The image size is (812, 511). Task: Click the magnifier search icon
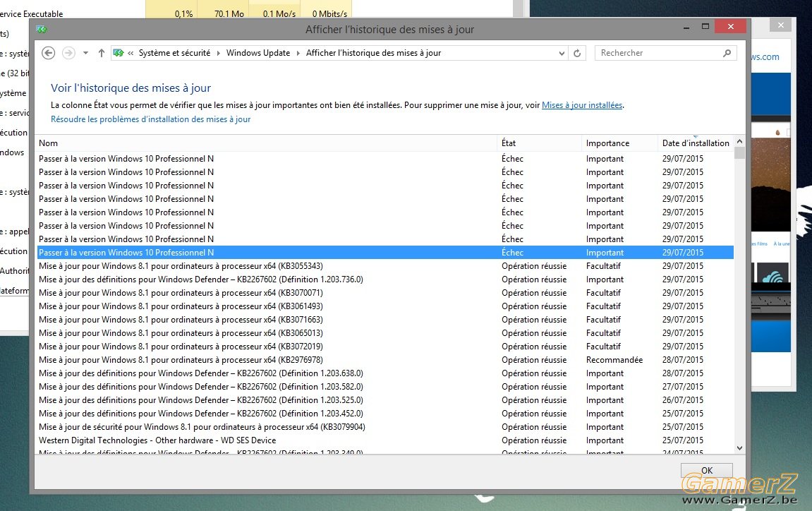(x=727, y=53)
